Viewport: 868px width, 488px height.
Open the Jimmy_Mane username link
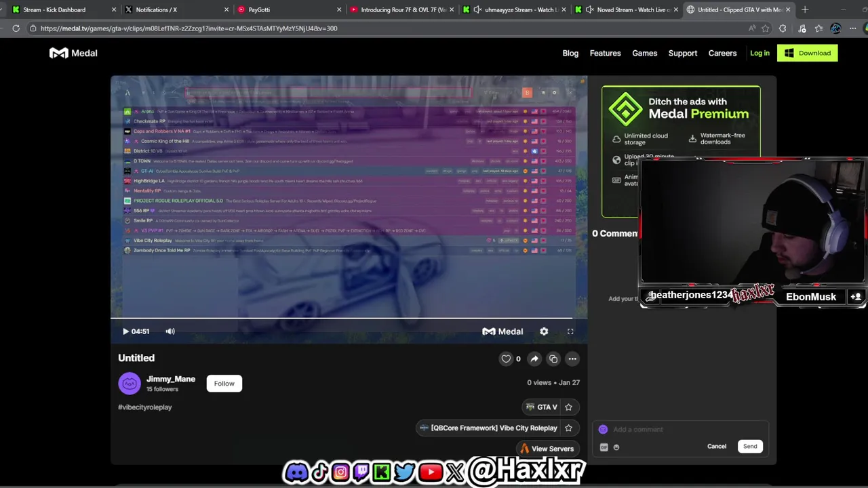[x=171, y=379]
